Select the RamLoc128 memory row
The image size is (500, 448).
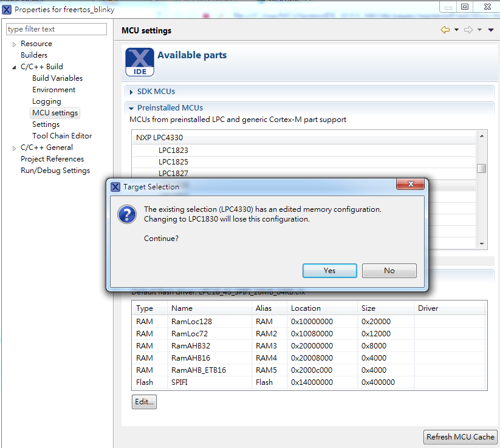click(309, 322)
